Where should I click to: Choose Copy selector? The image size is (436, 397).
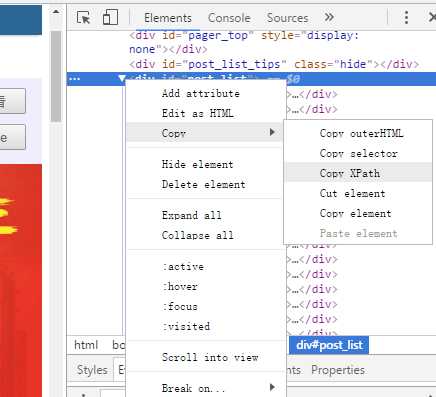[x=358, y=154]
